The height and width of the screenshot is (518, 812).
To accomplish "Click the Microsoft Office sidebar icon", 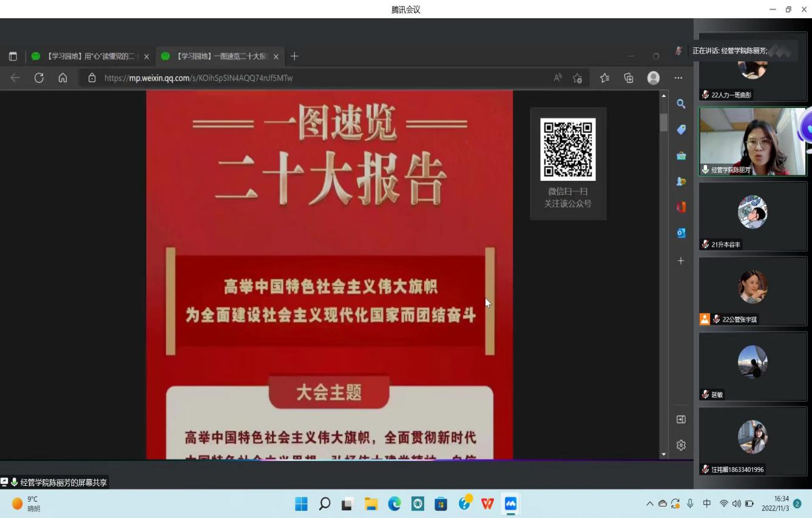I will (x=681, y=207).
